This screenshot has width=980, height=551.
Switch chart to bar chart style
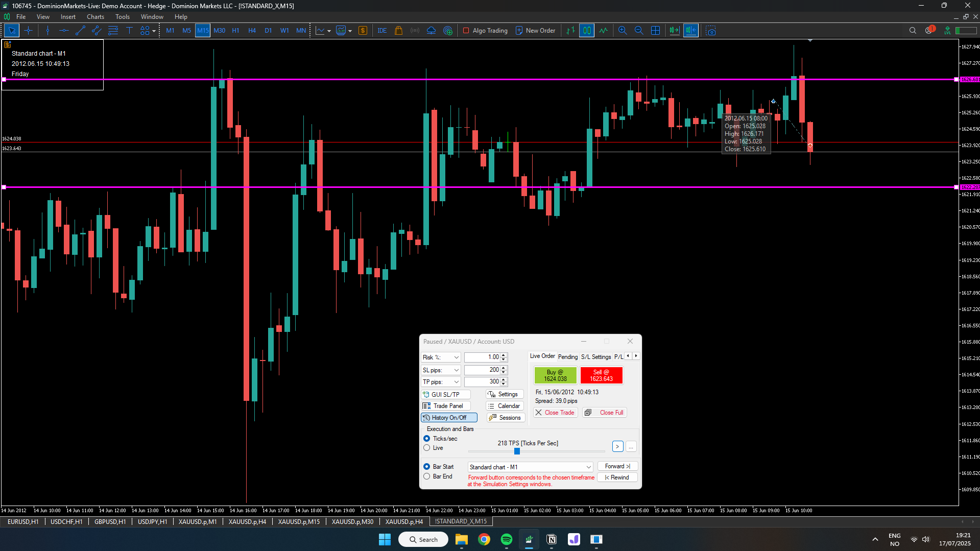[x=570, y=31]
